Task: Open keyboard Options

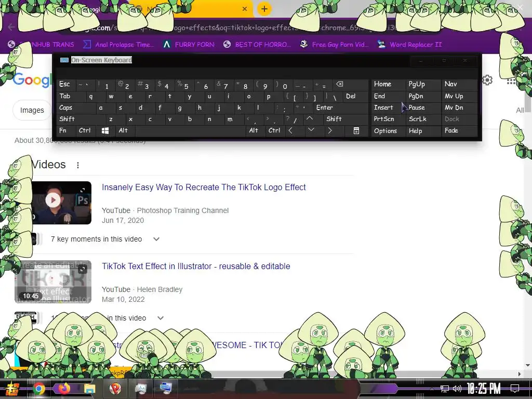Action: pos(388,130)
